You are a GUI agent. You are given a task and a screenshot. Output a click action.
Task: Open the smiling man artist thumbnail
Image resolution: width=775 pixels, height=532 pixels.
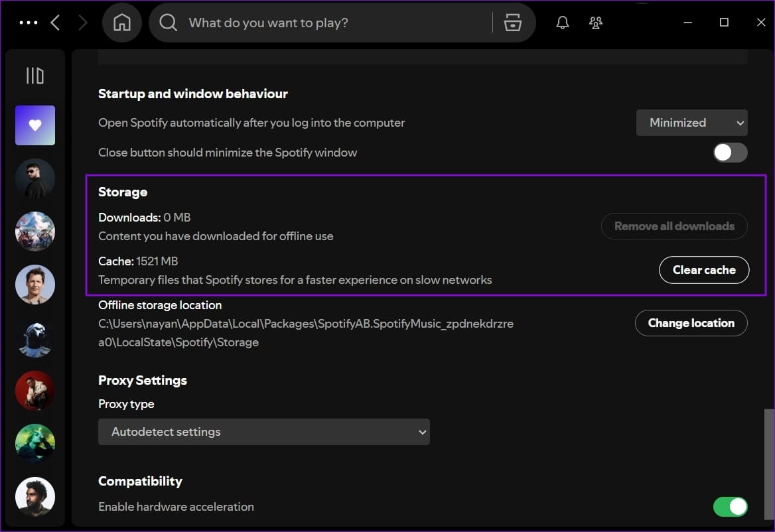(35, 285)
